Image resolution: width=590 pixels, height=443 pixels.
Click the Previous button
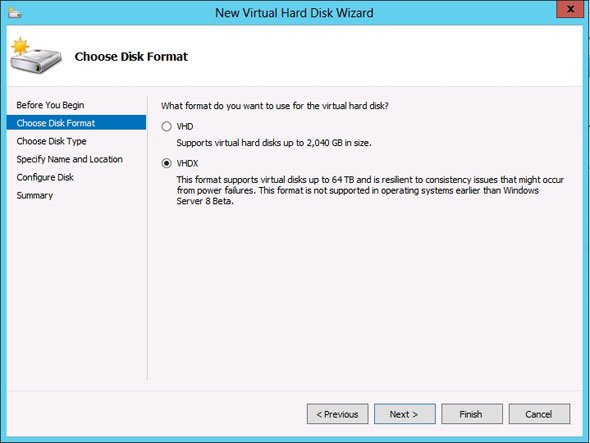338,414
